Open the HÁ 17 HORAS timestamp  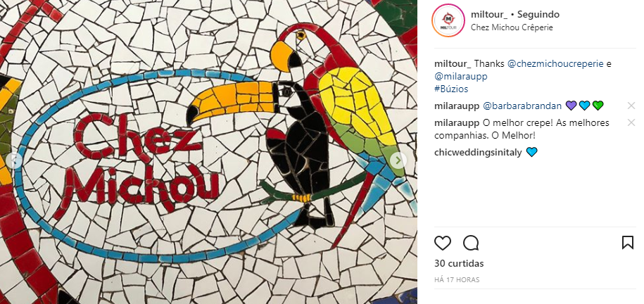tap(457, 280)
